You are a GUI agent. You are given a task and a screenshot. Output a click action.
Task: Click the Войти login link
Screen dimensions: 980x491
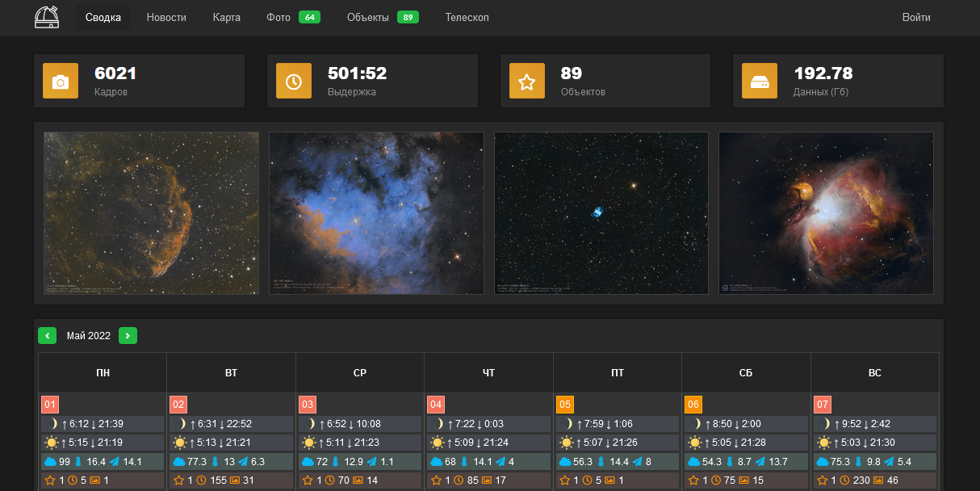pyautogui.click(x=916, y=18)
